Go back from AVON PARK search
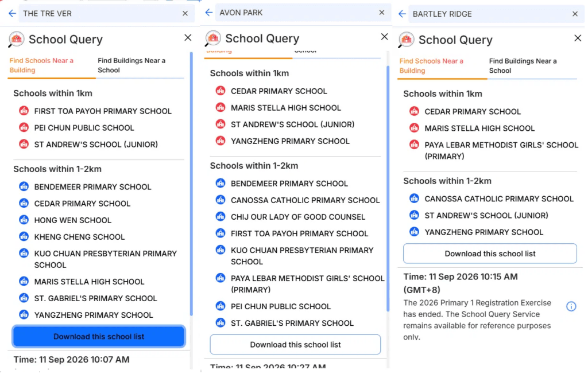Image resolution: width=588 pixels, height=374 pixels. pos(209,13)
